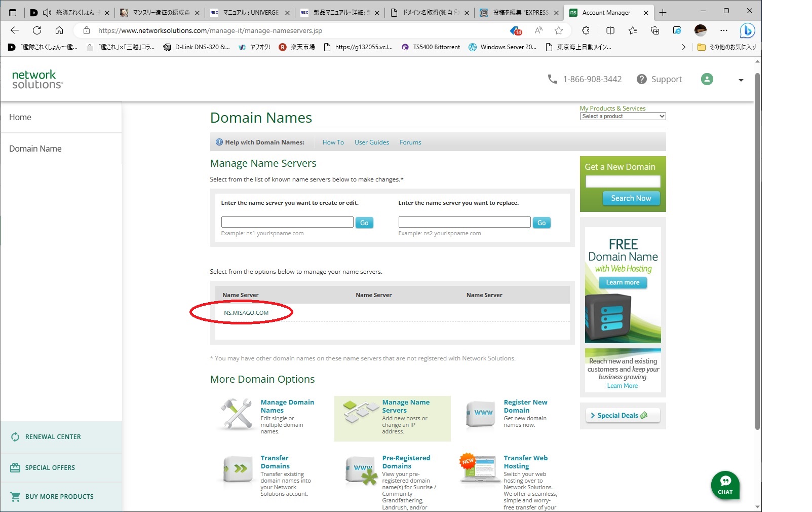Click Learn more on the hosting ad
812x512 pixels.
pyautogui.click(x=623, y=282)
